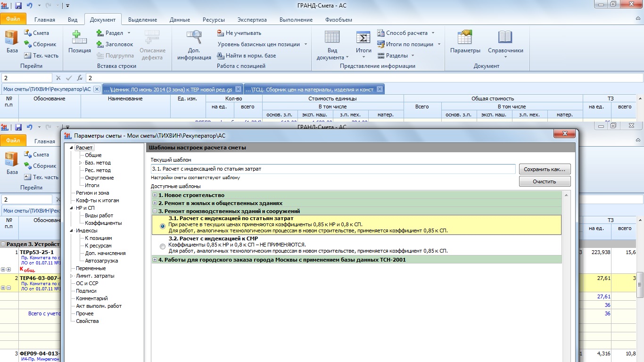The image size is (644, 362).
Task: Open the Экспертиза ribbon tab
Action: click(x=252, y=20)
